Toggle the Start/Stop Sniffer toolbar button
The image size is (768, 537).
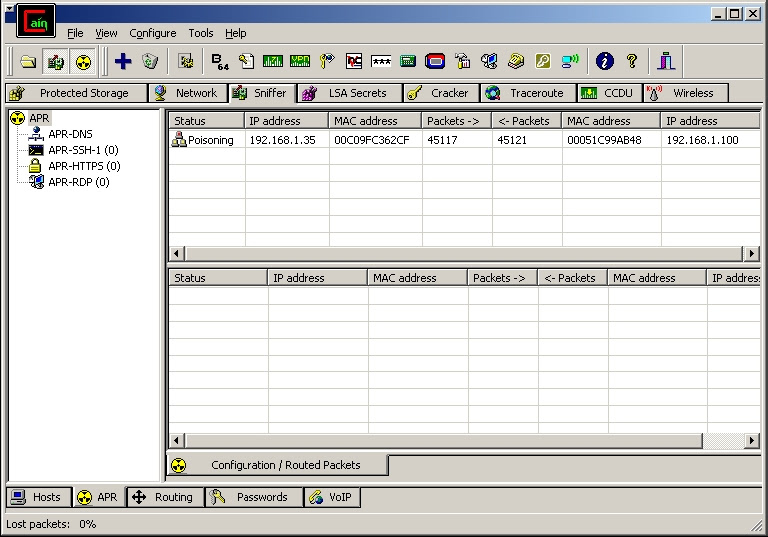pos(55,61)
